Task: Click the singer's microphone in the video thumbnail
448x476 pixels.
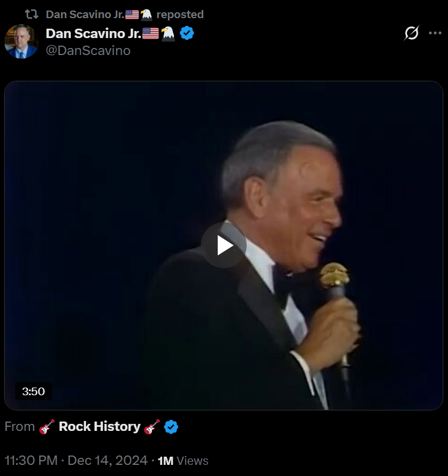Action: (x=335, y=278)
